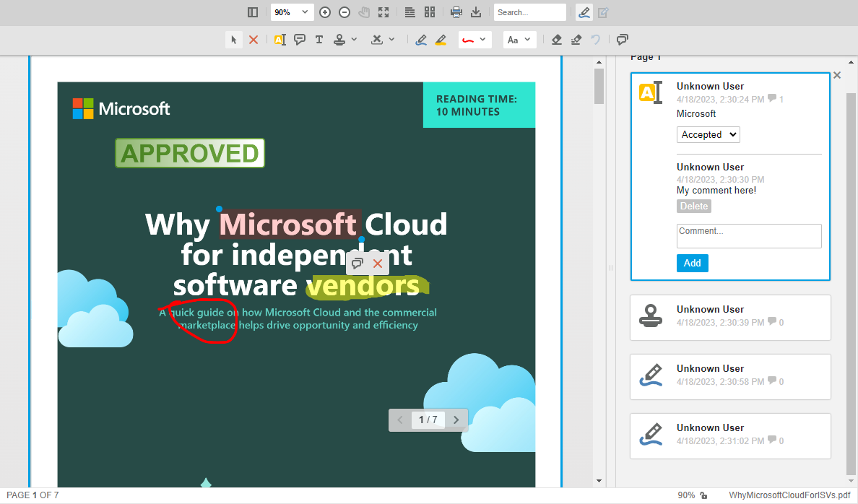The height and width of the screenshot is (504, 858).
Task: Toggle the form editor button
Action: click(x=603, y=12)
